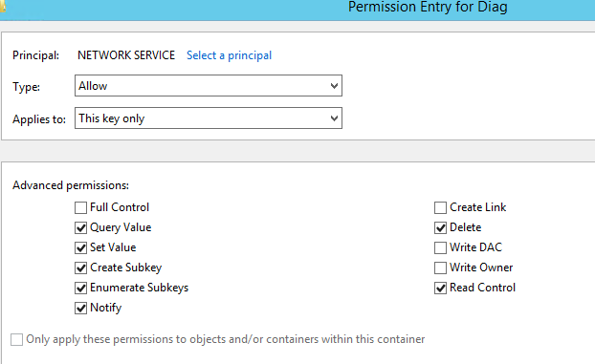Disable the Create Subkey permission

pyautogui.click(x=80, y=268)
